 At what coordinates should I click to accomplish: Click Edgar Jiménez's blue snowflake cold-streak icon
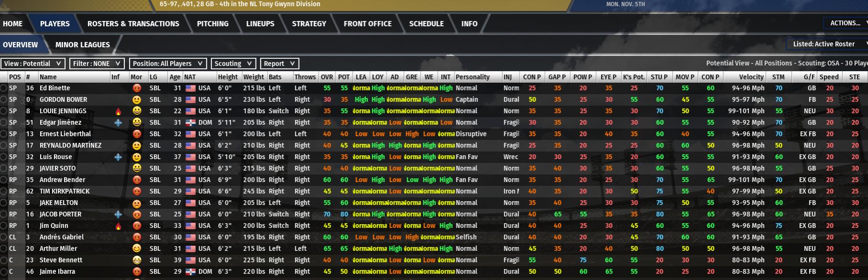[x=118, y=123]
